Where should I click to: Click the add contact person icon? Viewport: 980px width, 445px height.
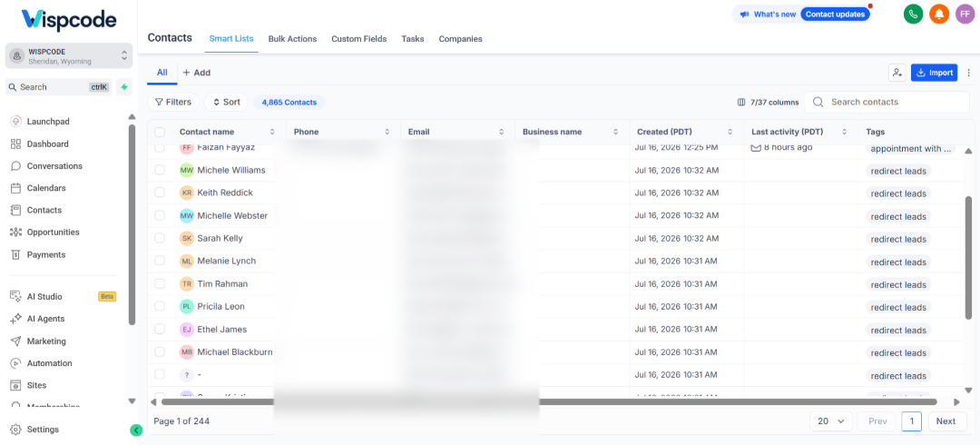897,73
